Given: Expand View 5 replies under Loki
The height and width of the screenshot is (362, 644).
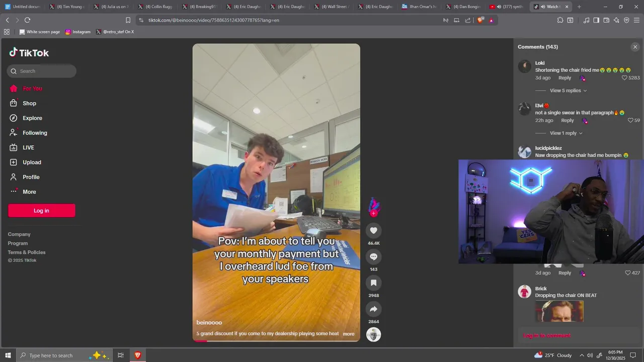Looking at the screenshot, I should click(568, 90).
